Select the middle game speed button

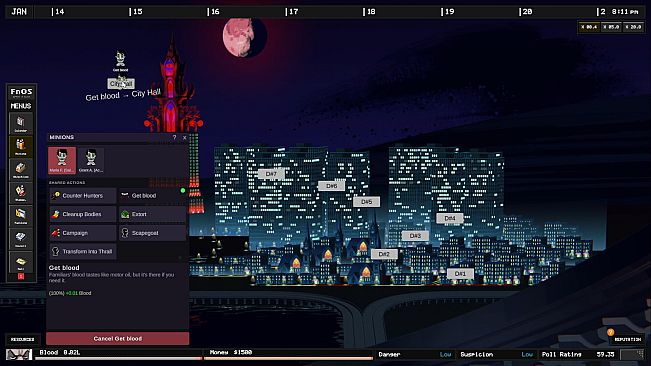pos(611,27)
